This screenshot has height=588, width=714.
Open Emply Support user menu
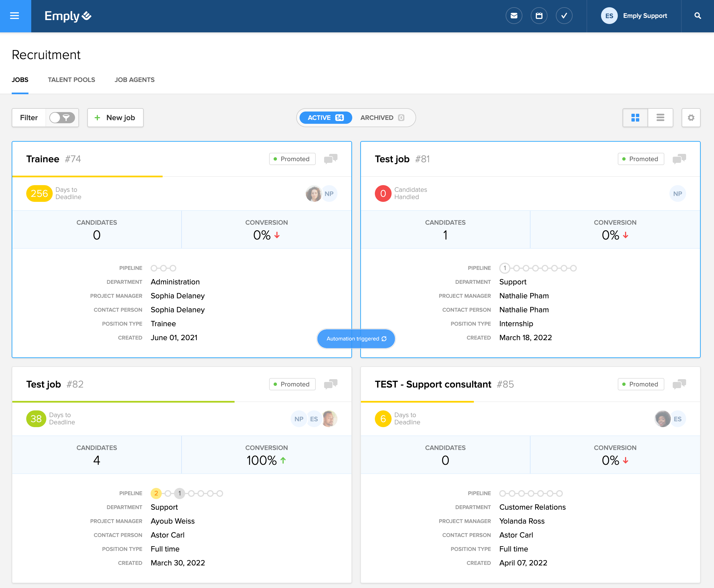click(634, 16)
